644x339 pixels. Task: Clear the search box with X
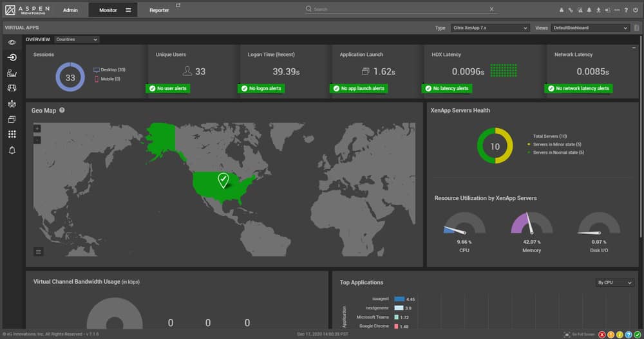(491, 8)
